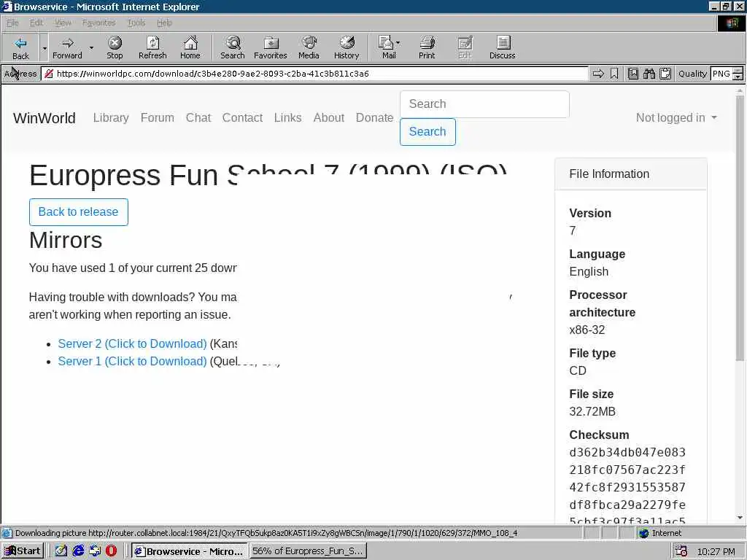747x560 pixels.
Task: Click the Quality PNG stepper down arrow
Action: point(738,77)
